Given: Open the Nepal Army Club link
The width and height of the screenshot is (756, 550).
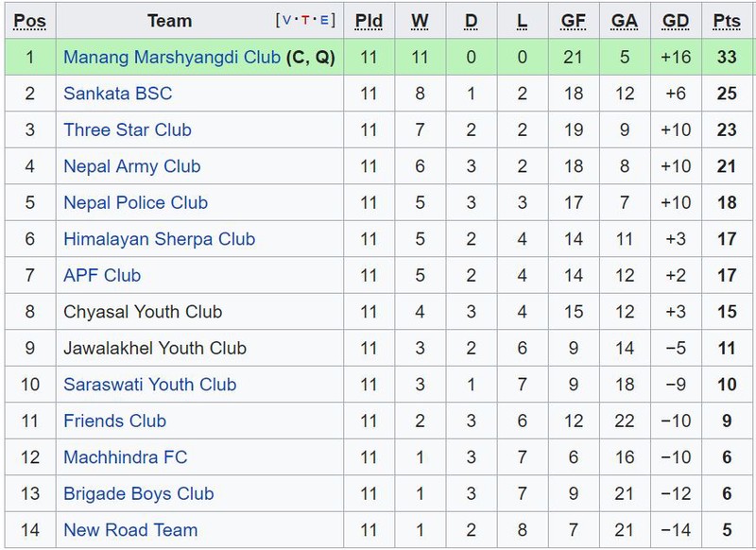Looking at the screenshot, I should click(131, 166).
